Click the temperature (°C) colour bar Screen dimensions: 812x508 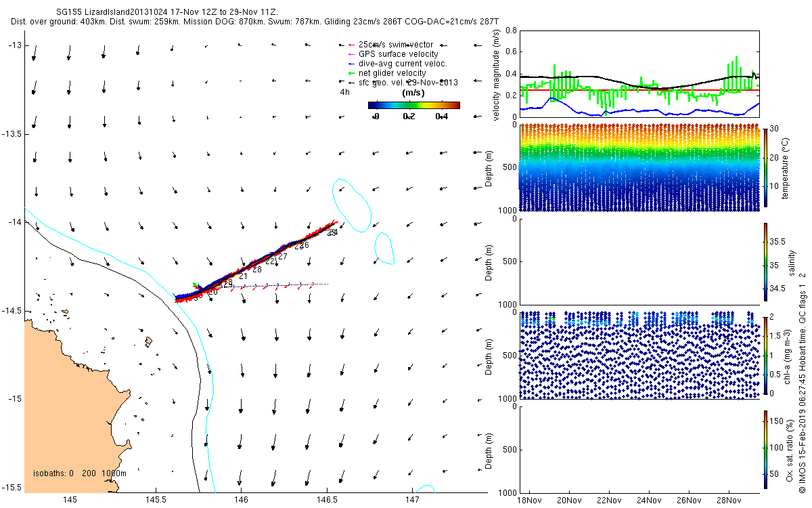point(766,167)
